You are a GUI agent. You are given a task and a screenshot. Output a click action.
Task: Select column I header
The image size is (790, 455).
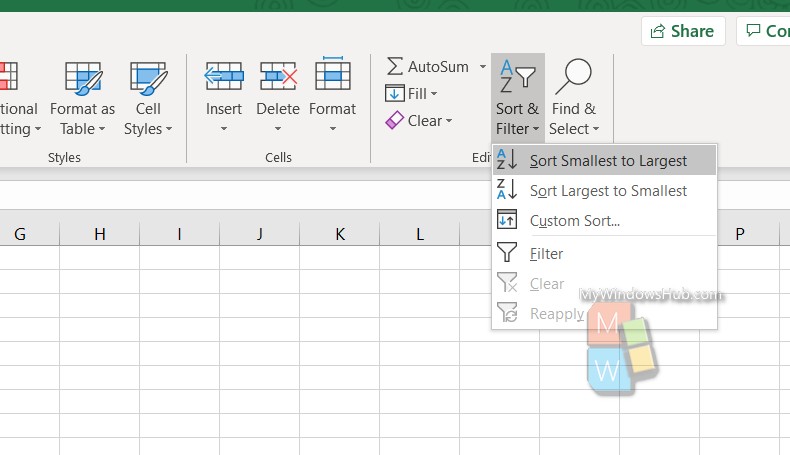pos(179,234)
